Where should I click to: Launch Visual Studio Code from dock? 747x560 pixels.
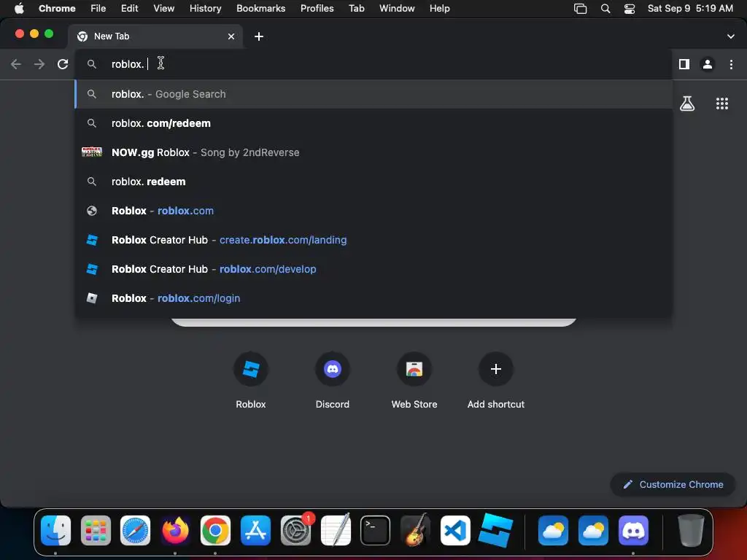(455, 531)
